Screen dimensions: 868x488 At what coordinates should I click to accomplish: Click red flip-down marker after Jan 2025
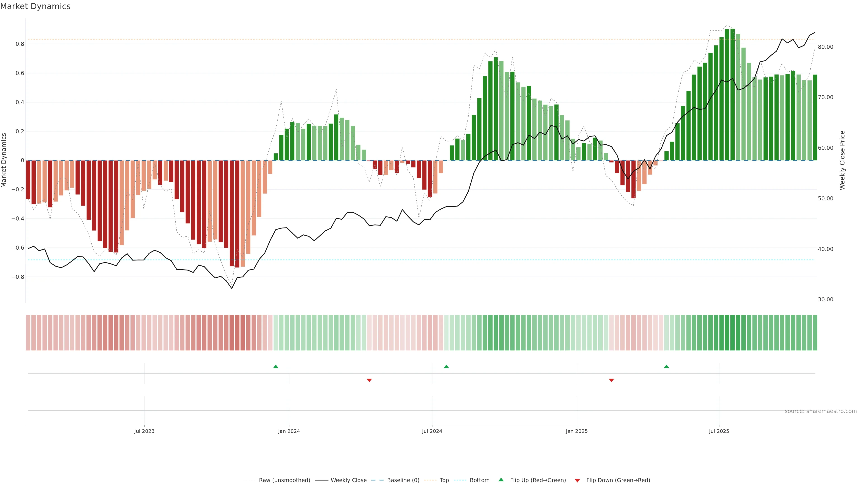coord(611,380)
